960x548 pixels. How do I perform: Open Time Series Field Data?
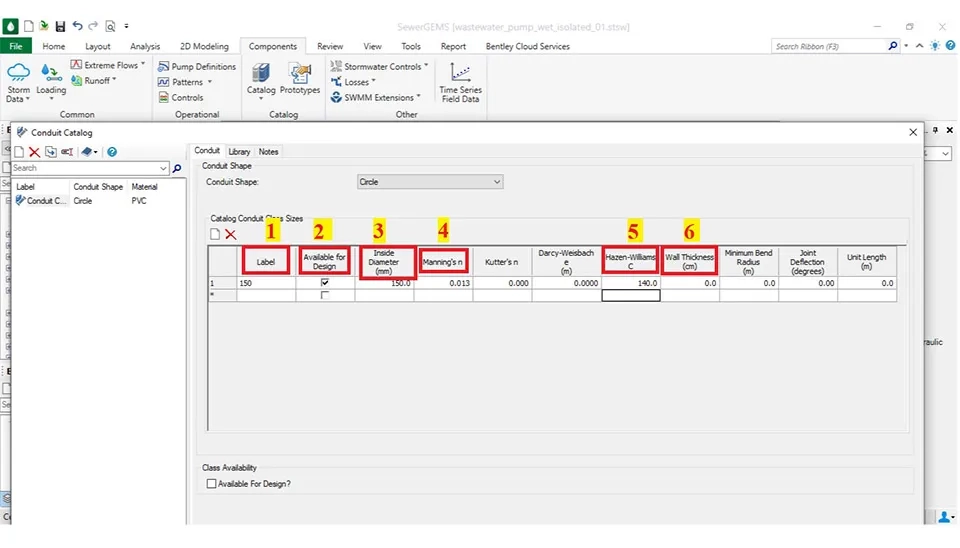point(460,82)
